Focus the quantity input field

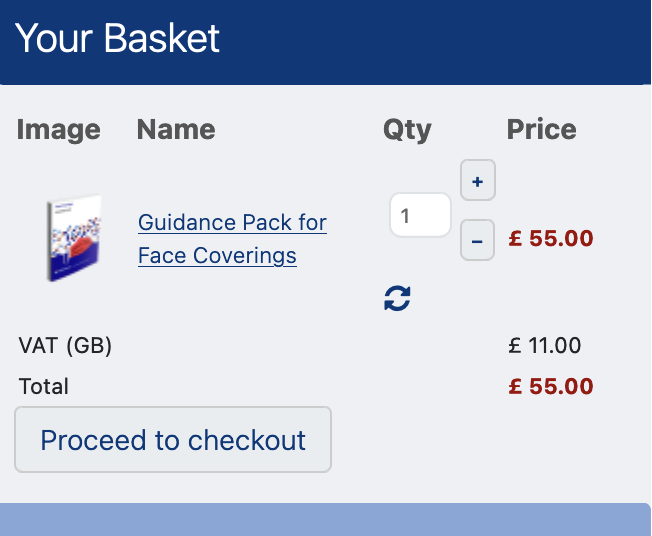(420, 215)
